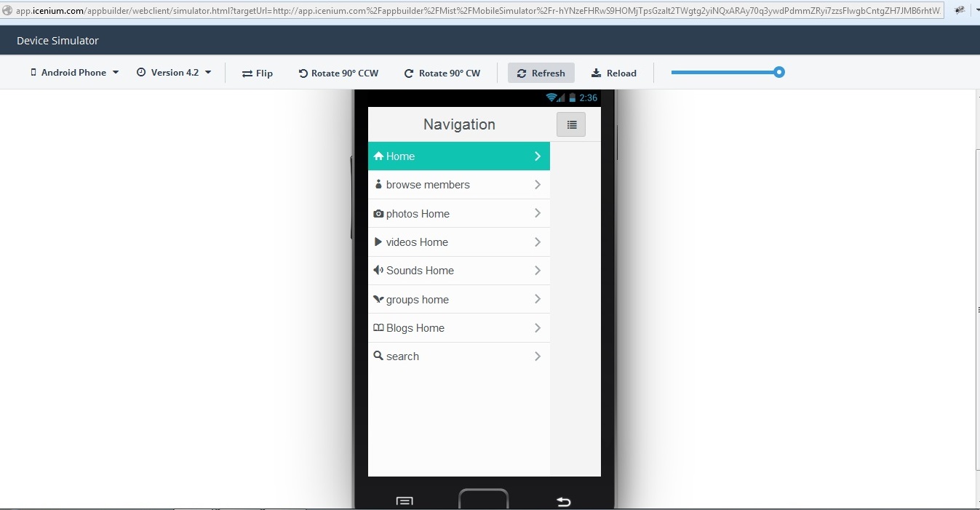Click the Refresh button
The width and height of the screenshot is (980, 510).
point(541,73)
